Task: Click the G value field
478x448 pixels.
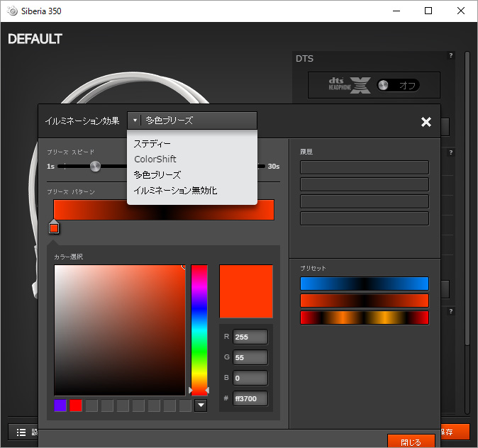Action: (250, 357)
